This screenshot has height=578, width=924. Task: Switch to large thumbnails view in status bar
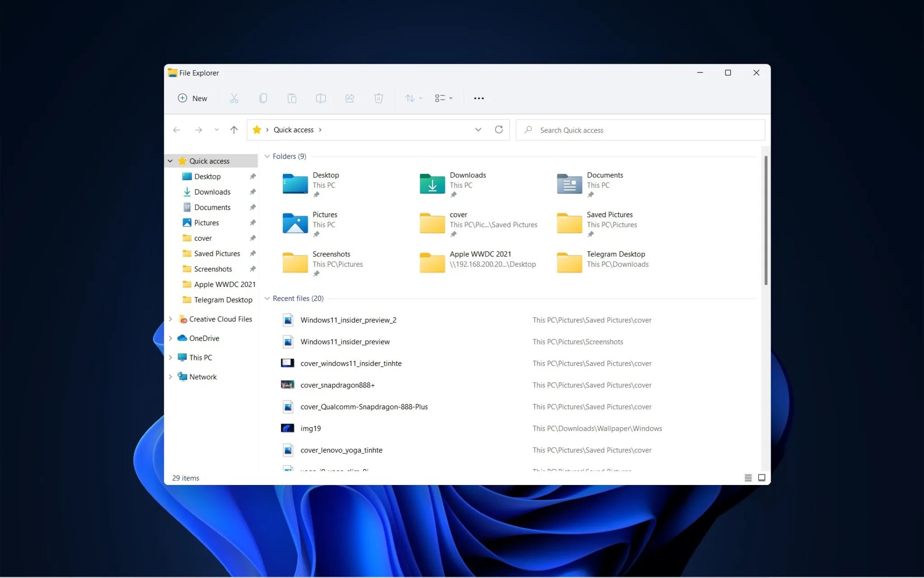point(762,478)
